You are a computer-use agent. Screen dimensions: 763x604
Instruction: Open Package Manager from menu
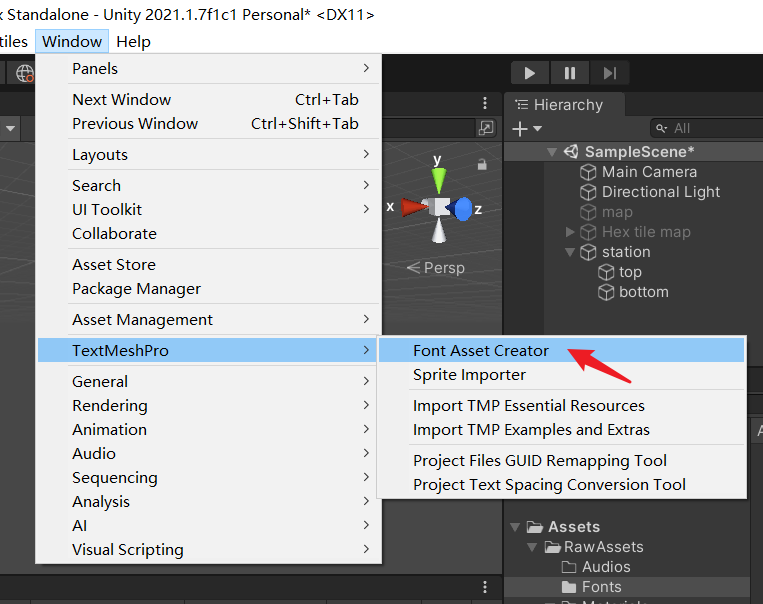(209, 289)
